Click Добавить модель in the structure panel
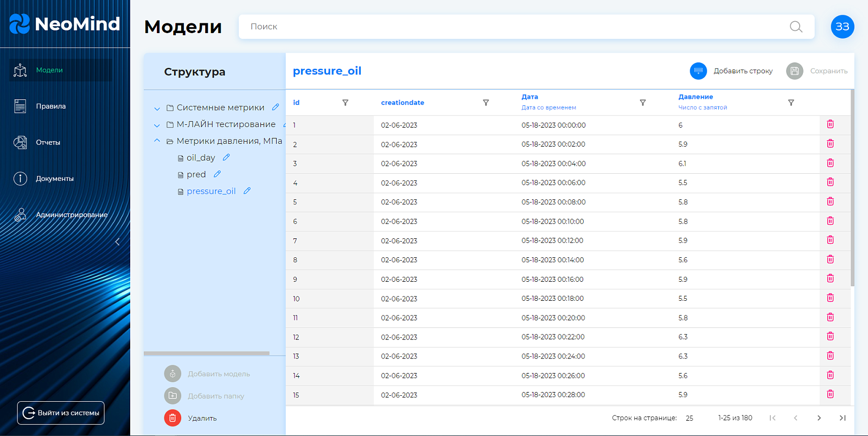This screenshot has width=868, height=436. 207,374
